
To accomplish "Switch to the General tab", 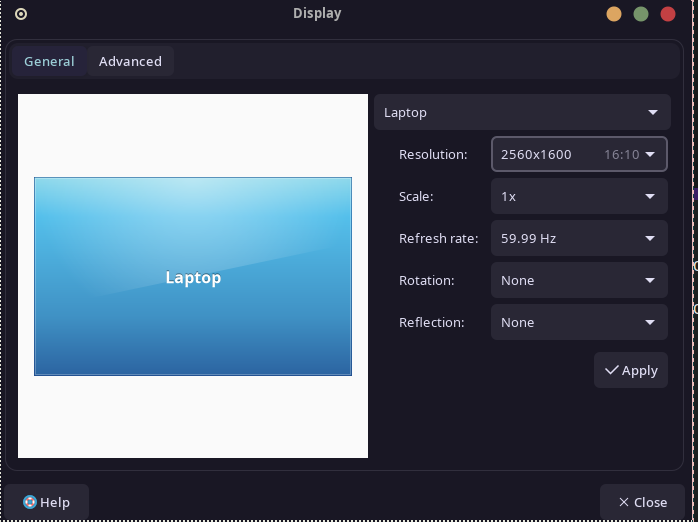I will 49,61.
